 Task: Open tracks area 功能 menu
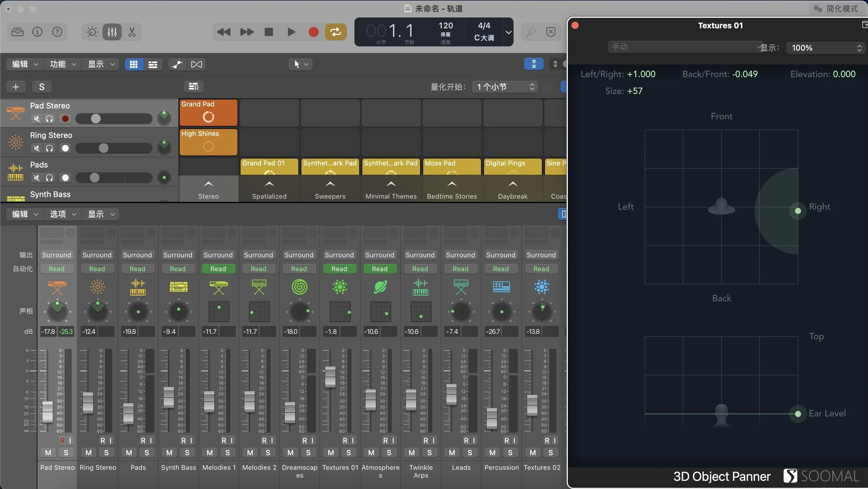(63, 64)
